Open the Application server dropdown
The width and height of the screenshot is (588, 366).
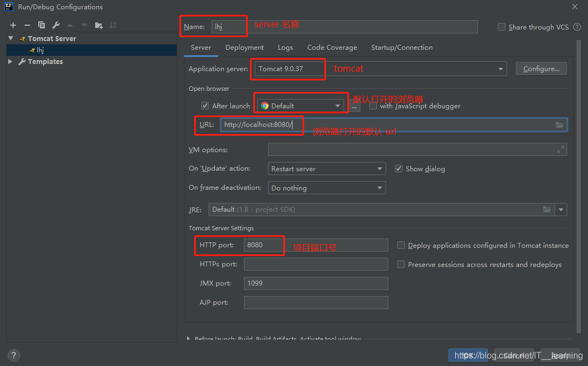click(381, 68)
